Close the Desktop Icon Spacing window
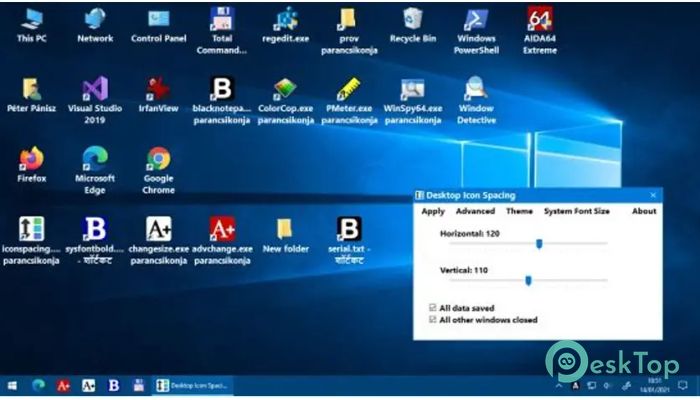 (x=653, y=195)
